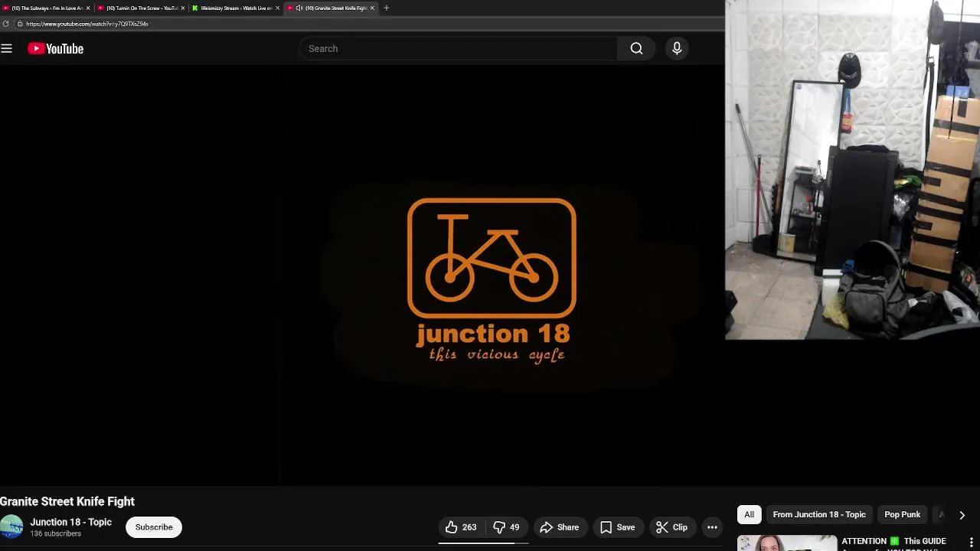
Task: Select From Junction 18 - Topic chip
Action: pyautogui.click(x=819, y=514)
